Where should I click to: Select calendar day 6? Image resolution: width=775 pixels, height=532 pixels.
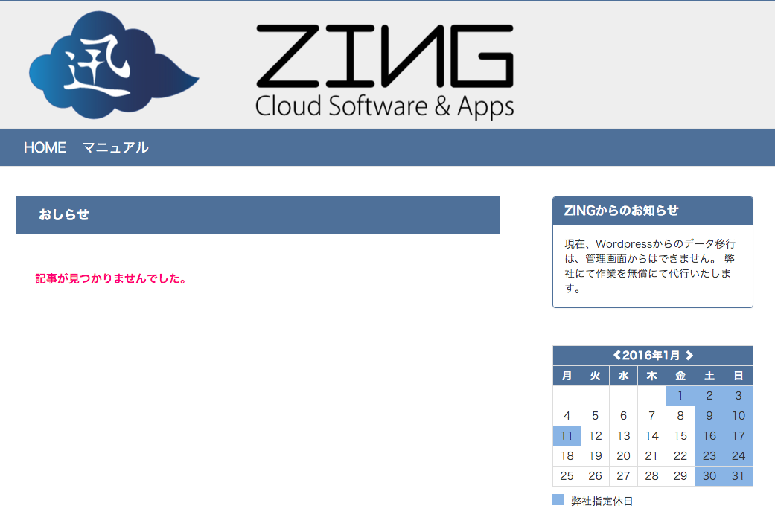tap(623, 416)
